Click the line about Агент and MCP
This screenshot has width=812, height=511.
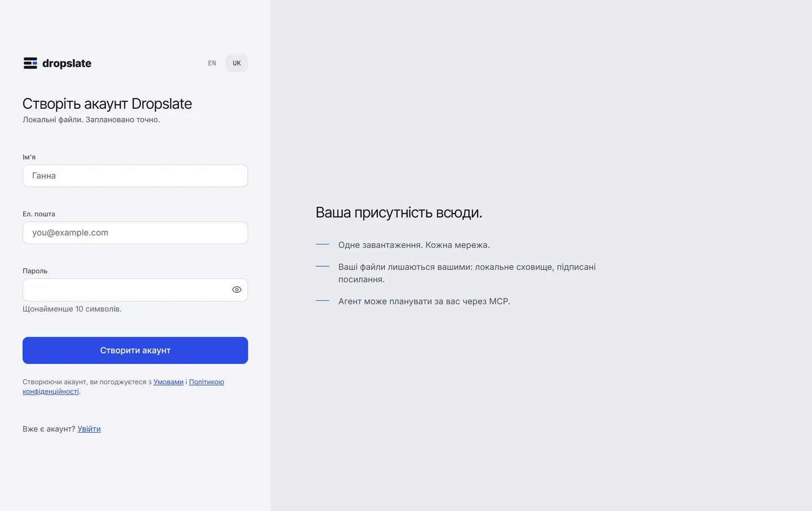coord(424,301)
